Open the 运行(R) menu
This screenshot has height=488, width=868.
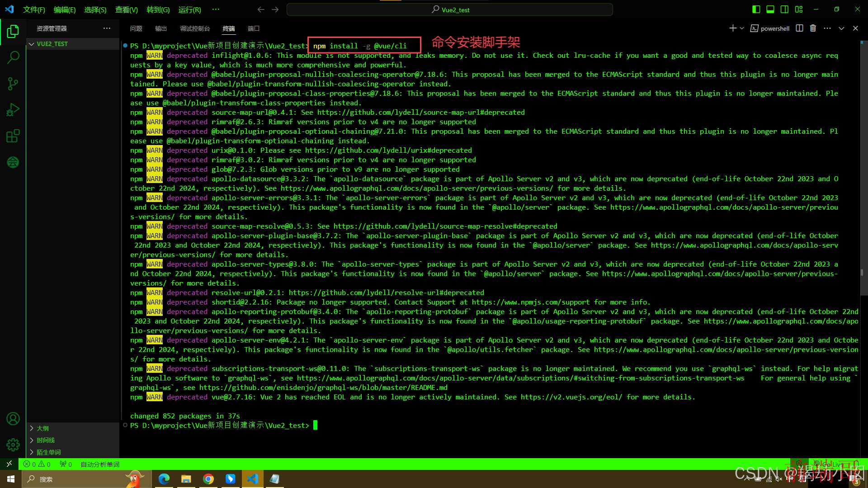[x=190, y=9]
